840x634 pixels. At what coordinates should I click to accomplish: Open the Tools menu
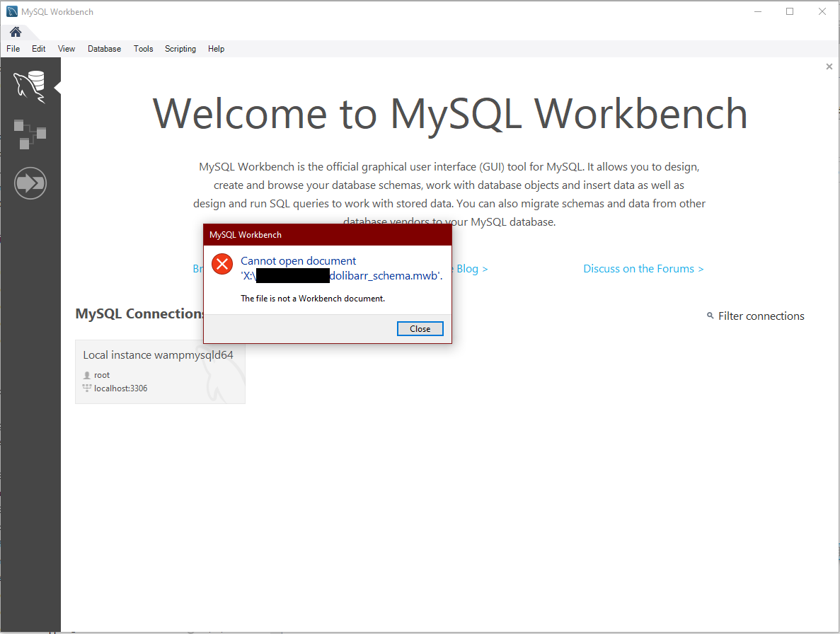(x=143, y=48)
